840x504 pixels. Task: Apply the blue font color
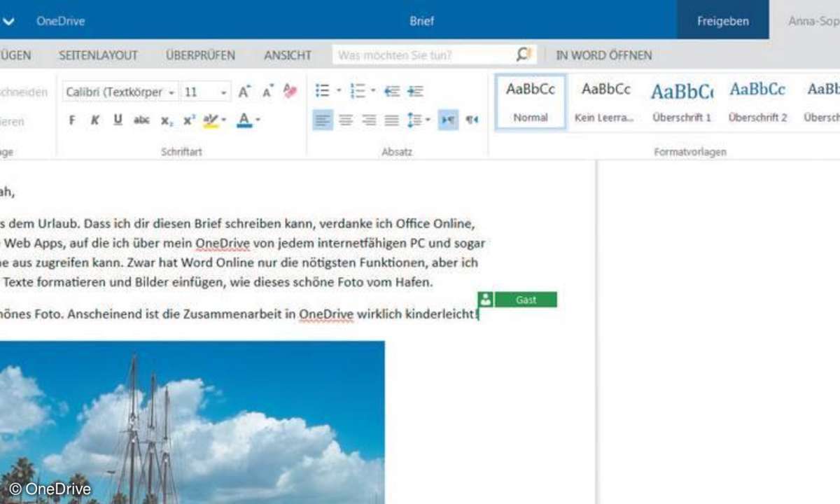pyautogui.click(x=244, y=120)
